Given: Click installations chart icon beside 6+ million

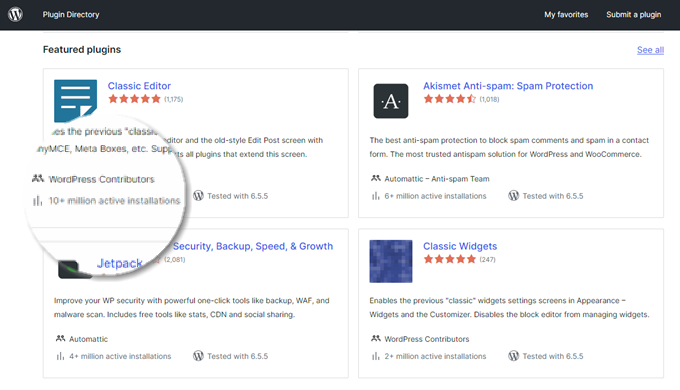Looking at the screenshot, I should 375,196.
